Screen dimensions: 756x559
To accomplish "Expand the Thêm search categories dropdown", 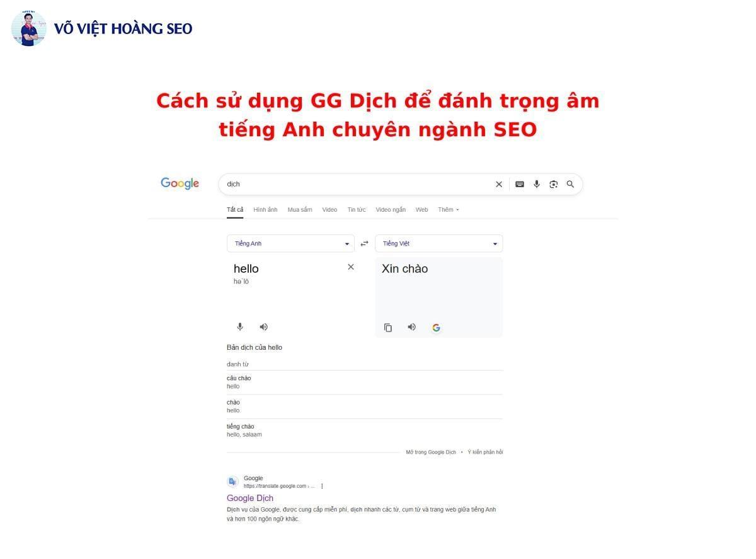I will coord(448,209).
